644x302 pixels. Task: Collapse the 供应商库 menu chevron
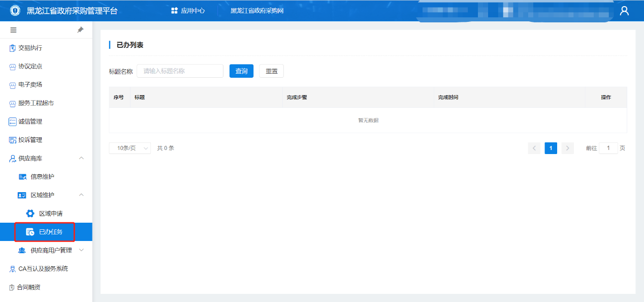point(81,159)
